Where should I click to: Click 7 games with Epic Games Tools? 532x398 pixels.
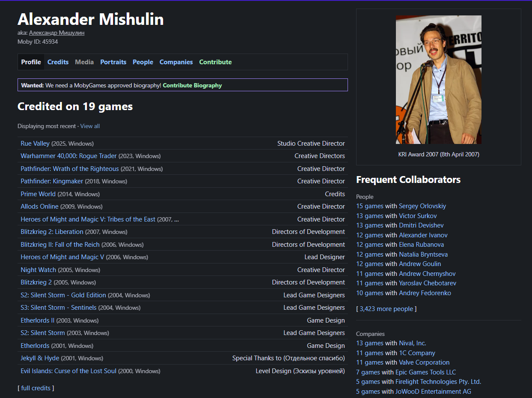tap(368, 372)
